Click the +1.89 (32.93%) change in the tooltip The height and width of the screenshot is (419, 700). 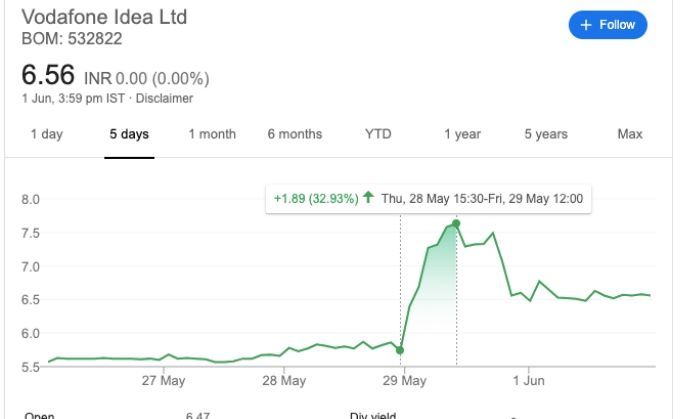coord(316,198)
